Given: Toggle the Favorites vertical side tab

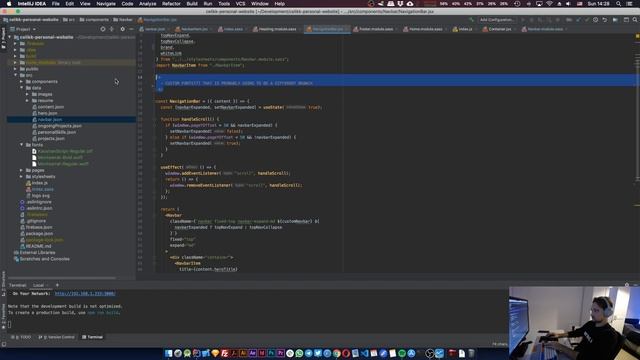Looking at the screenshot, I should (3, 316).
